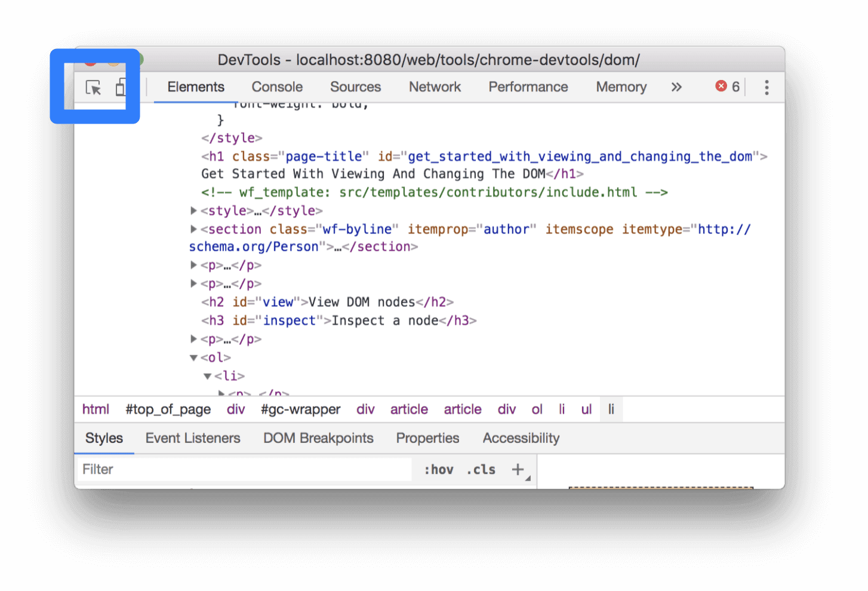The width and height of the screenshot is (868, 591).
Task: Select #gc-wrapper in the breadcrumb bar
Action: click(x=300, y=409)
